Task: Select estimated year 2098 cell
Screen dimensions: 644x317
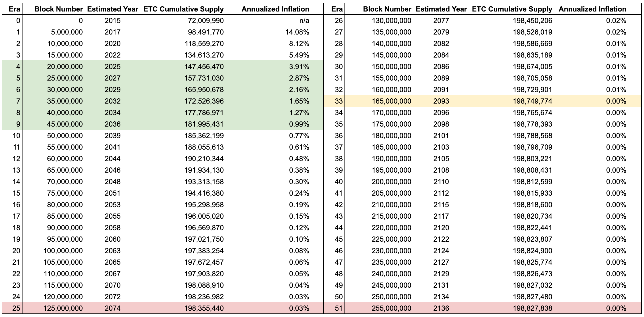Action: 441,124
